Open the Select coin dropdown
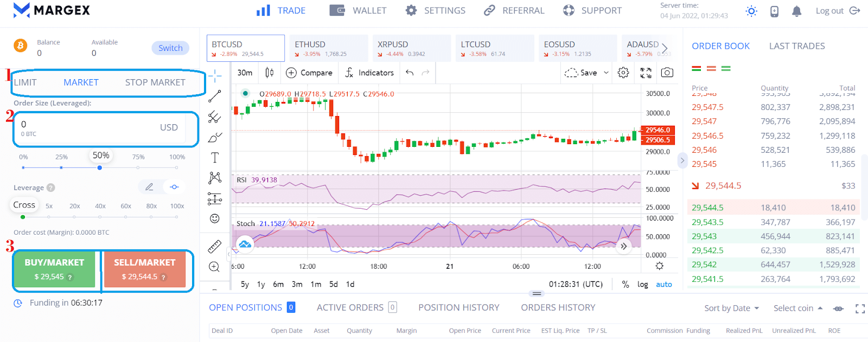 (798, 308)
